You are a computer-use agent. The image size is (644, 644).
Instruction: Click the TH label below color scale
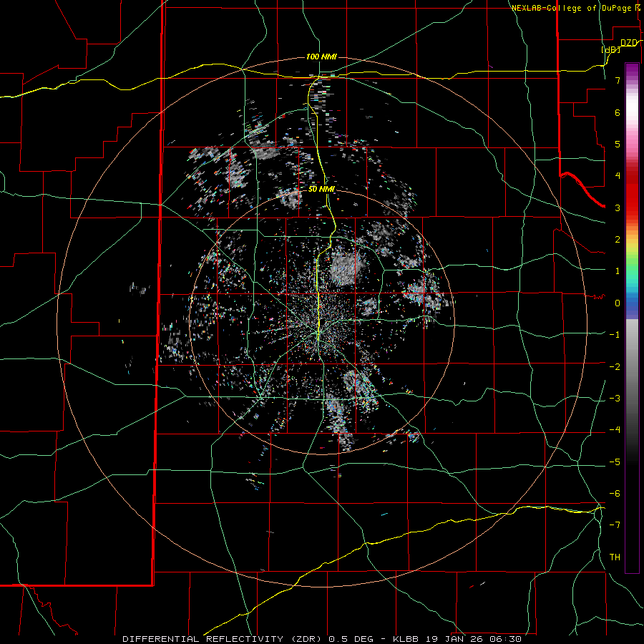[615, 557]
